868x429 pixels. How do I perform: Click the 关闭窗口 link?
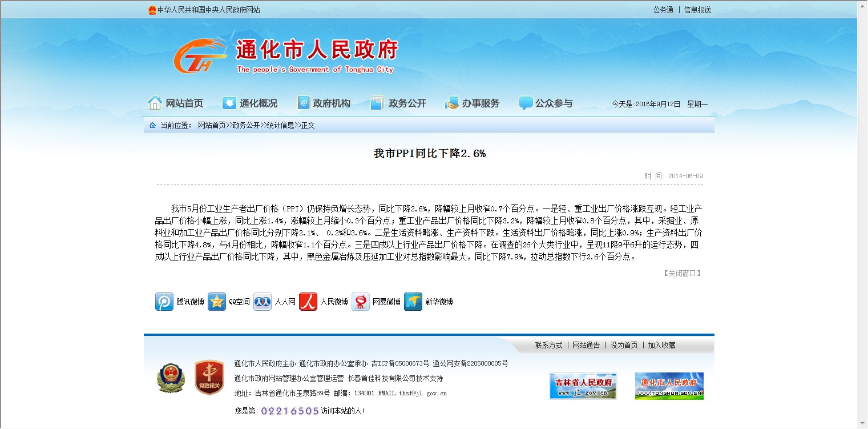click(682, 273)
